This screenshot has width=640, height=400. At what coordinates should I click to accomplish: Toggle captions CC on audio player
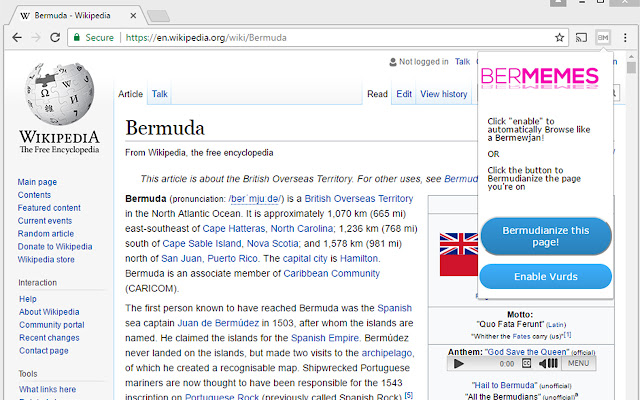coord(527,363)
